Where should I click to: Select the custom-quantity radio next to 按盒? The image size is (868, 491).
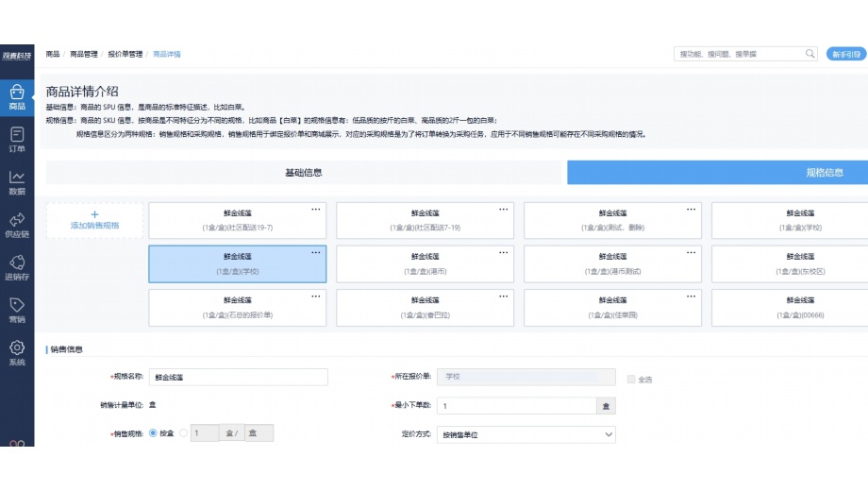pos(183,432)
